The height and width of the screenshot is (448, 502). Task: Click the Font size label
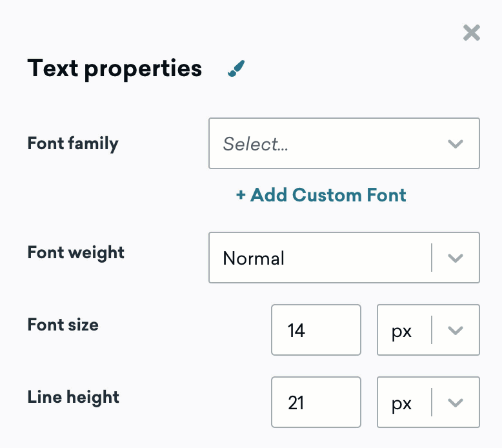click(x=63, y=325)
